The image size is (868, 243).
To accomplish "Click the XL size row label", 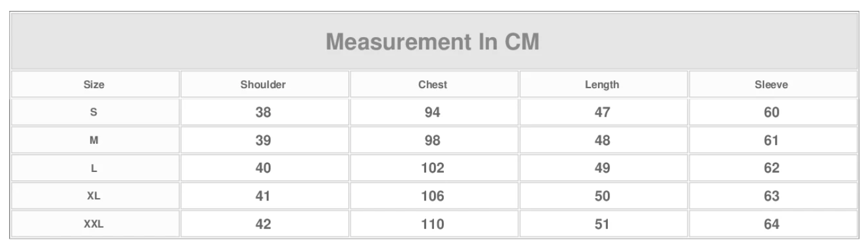I will click(94, 197).
